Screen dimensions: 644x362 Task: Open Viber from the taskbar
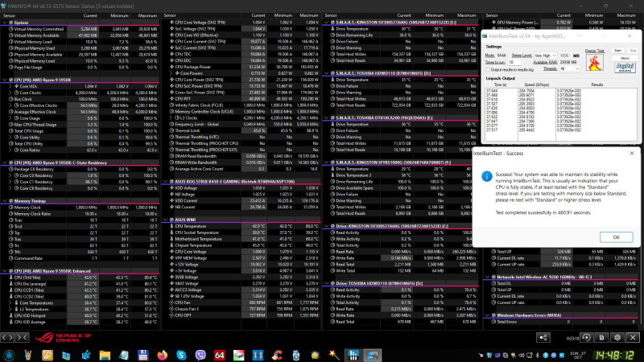point(200,355)
